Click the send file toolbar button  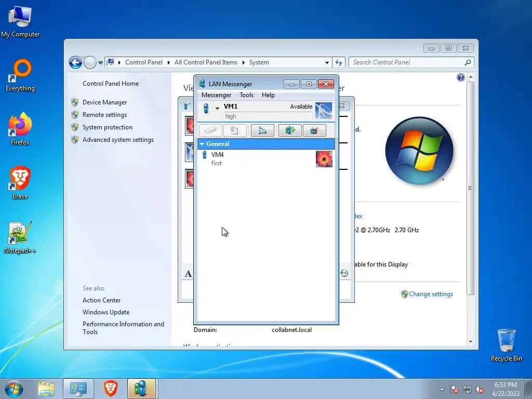pyautogui.click(x=235, y=130)
